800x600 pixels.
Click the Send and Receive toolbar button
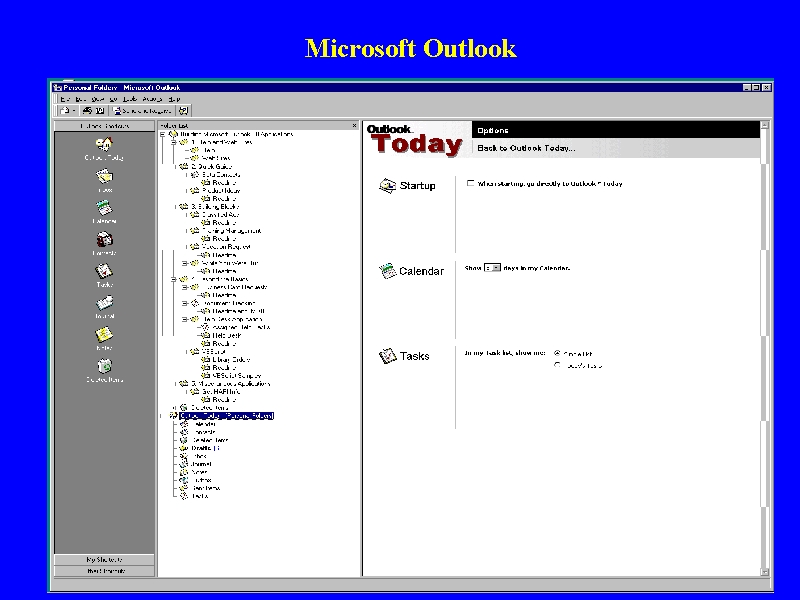(143, 110)
